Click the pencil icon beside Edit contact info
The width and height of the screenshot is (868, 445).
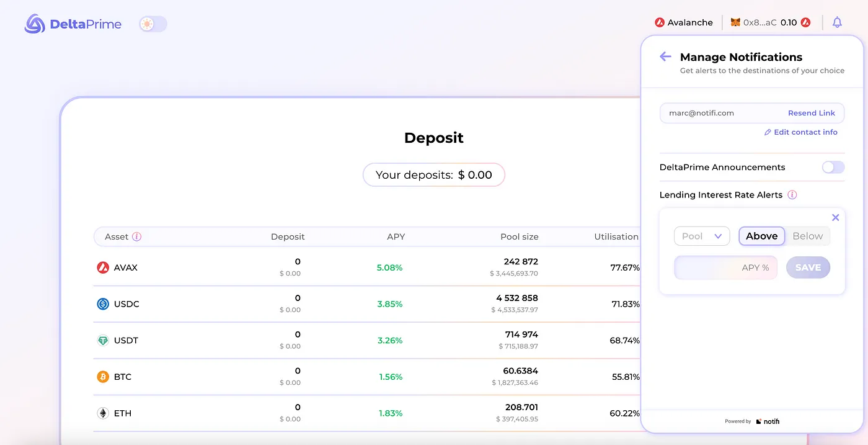[768, 132]
